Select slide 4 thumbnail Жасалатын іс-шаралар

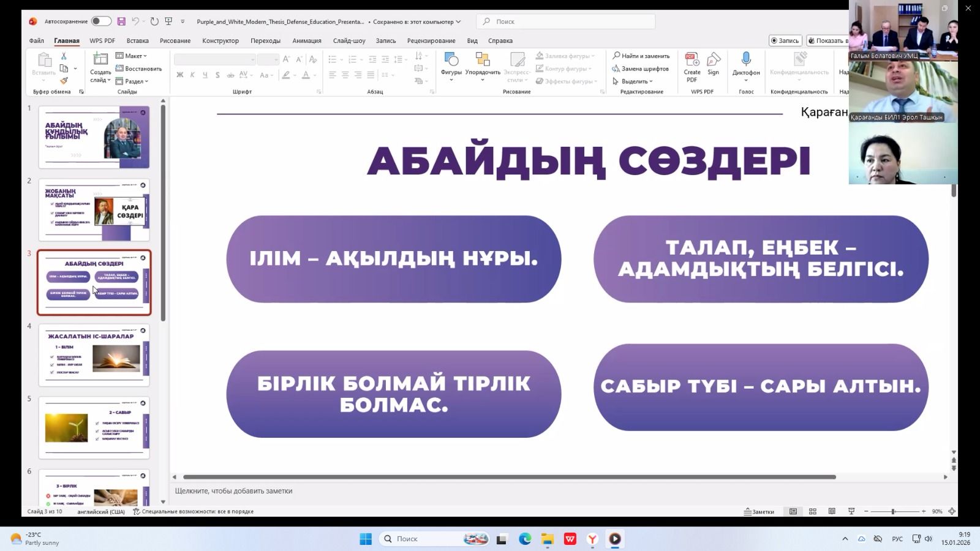(x=94, y=355)
